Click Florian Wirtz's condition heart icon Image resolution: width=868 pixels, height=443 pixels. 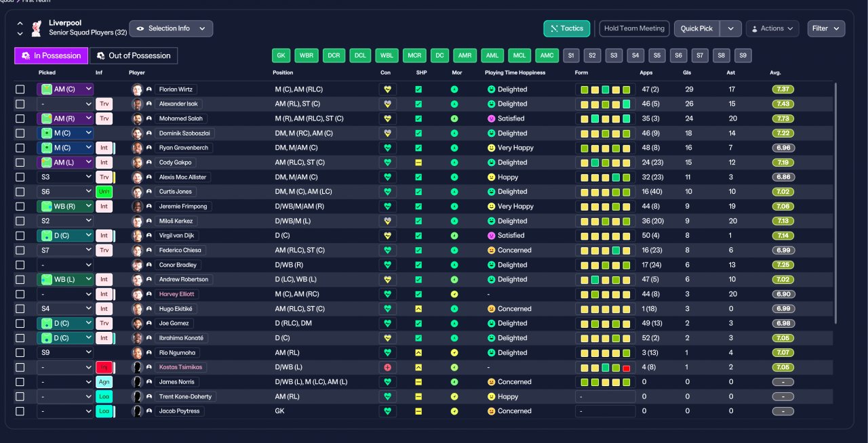click(388, 89)
